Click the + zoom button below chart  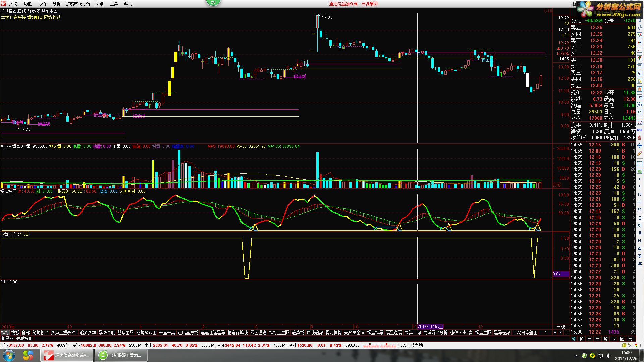(555, 333)
